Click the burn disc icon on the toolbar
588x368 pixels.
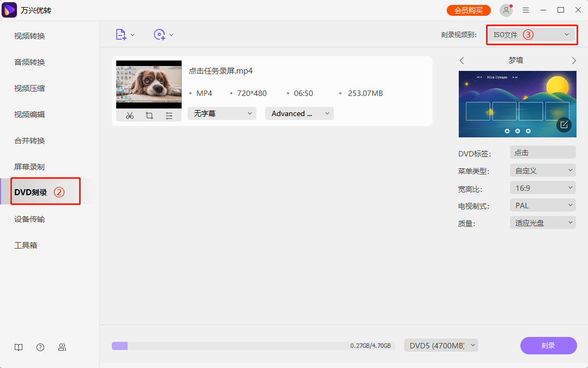click(160, 34)
